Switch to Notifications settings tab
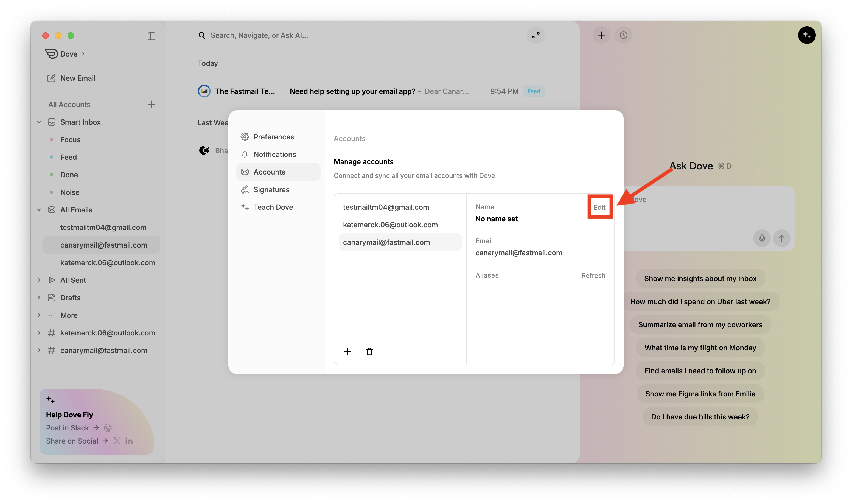The image size is (852, 504). click(x=274, y=155)
